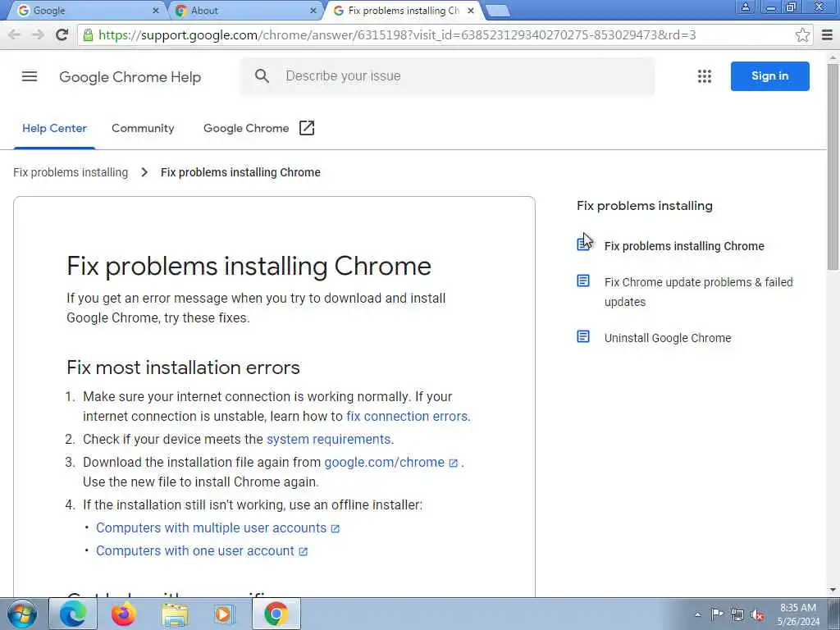Click the browser forward arrow
The image size is (840, 630).
tap(38, 34)
